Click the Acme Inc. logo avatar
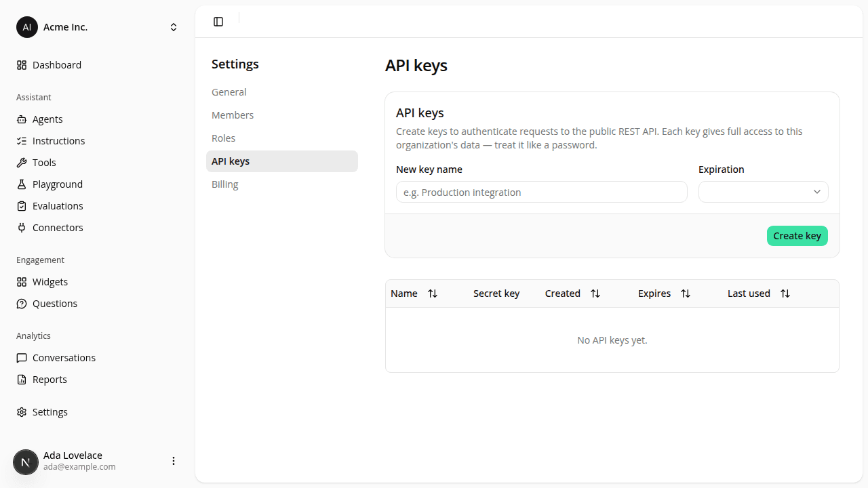868x488 pixels. (27, 27)
